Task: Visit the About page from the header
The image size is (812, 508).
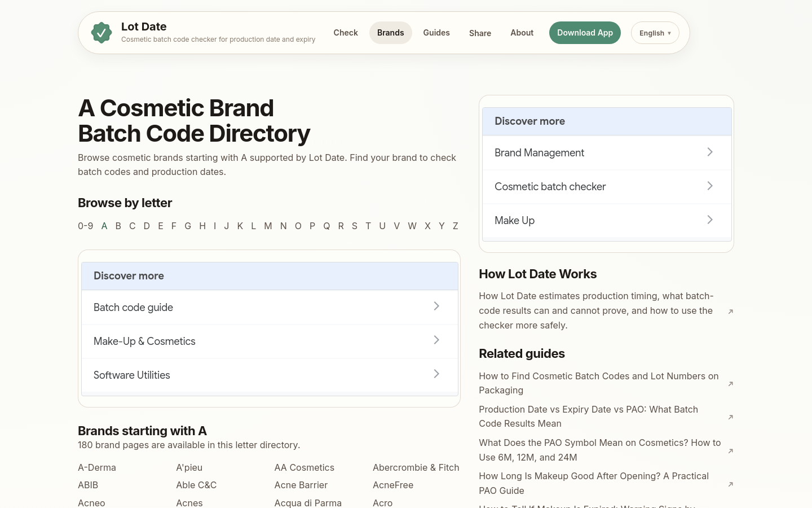Action: click(x=522, y=33)
